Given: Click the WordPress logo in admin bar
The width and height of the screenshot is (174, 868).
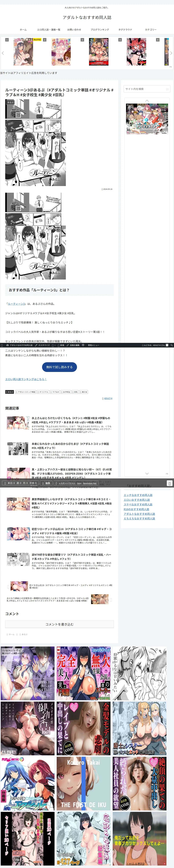Looking at the screenshot, I should pyautogui.click(x=2, y=345).
